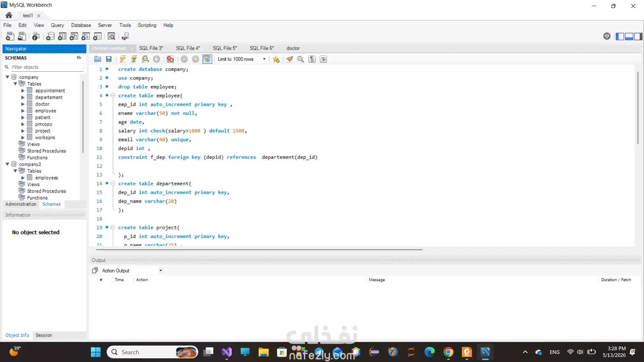The width and height of the screenshot is (644, 362).
Task: Stop the query being executed
Action: click(x=157, y=59)
